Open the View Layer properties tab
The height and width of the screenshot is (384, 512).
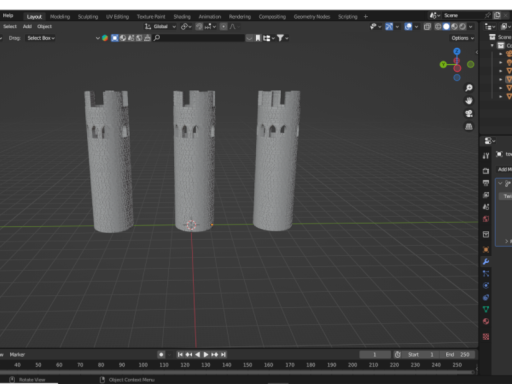point(486,195)
